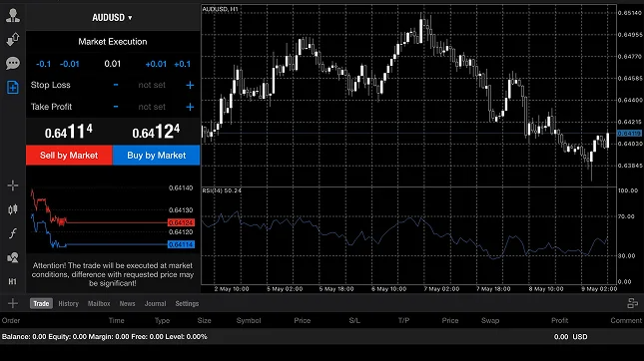Decrease volume by 0.01
The image size is (644, 361).
coord(70,64)
